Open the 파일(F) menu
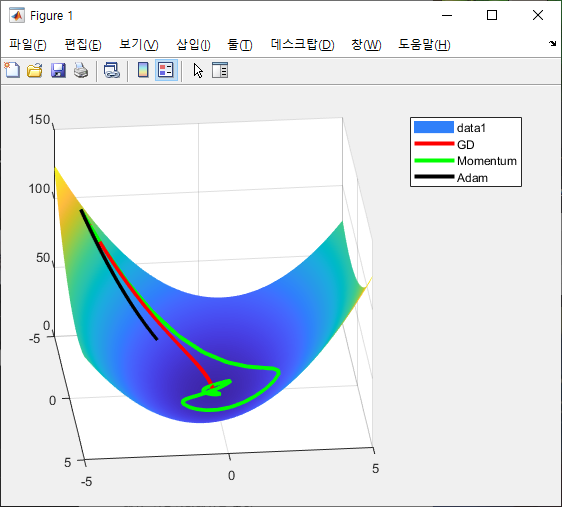Screen dimensions: 562x507 pos(28,45)
